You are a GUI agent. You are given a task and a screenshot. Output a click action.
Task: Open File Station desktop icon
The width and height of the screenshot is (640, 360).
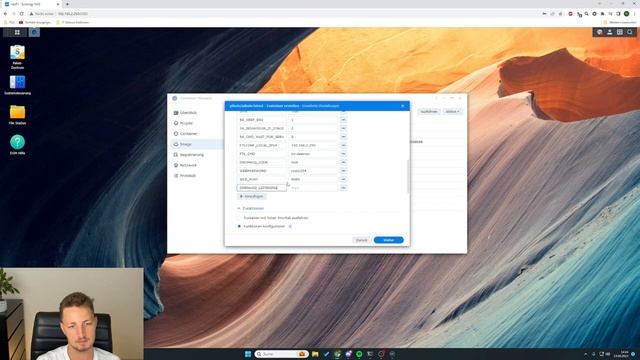click(x=17, y=115)
